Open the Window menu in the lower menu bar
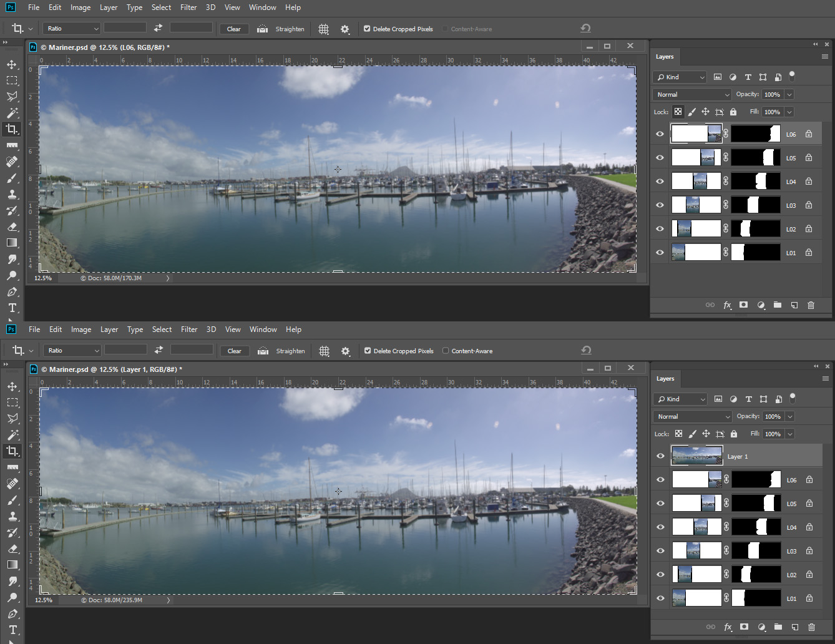The height and width of the screenshot is (644, 835). (x=263, y=329)
